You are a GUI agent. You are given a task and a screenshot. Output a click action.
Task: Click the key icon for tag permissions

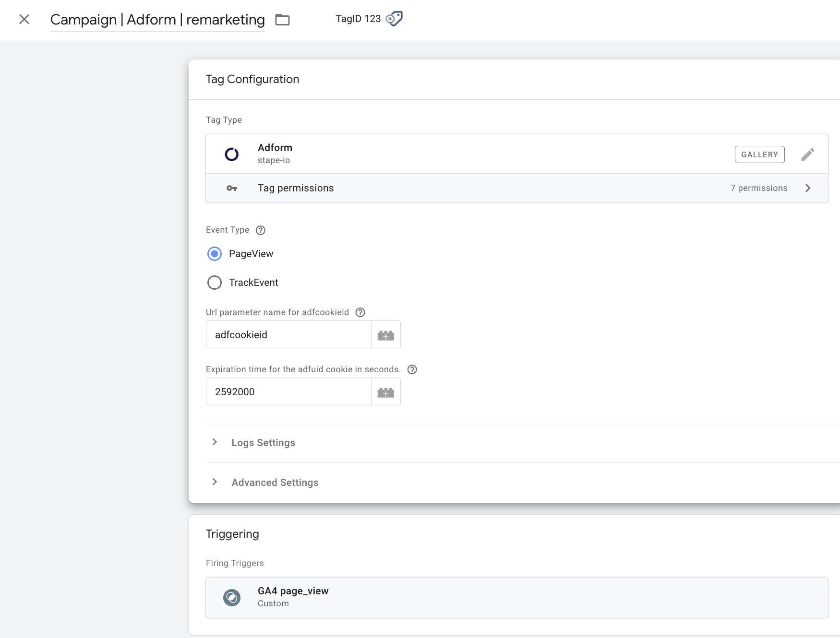pos(232,188)
